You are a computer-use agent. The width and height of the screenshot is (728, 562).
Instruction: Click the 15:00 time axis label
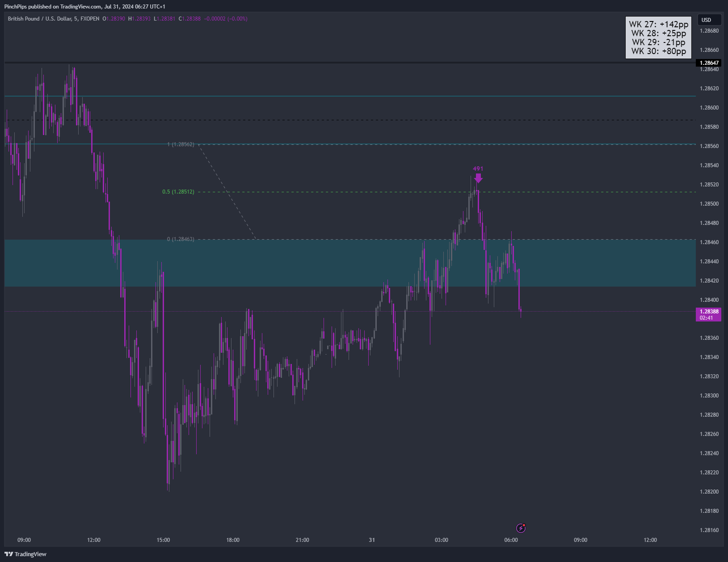point(163,540)
